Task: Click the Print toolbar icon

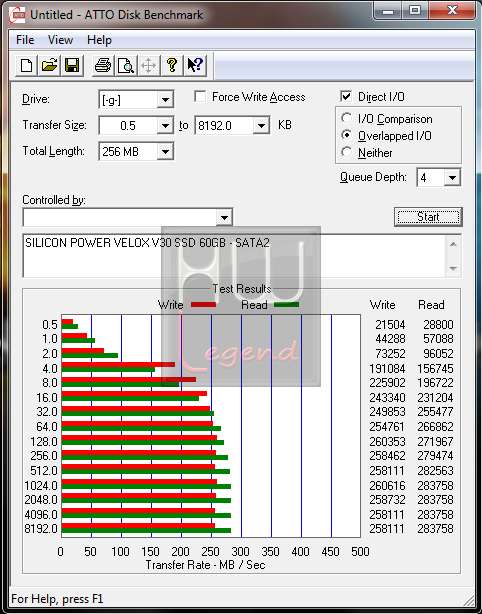Action: pos(103,65)
